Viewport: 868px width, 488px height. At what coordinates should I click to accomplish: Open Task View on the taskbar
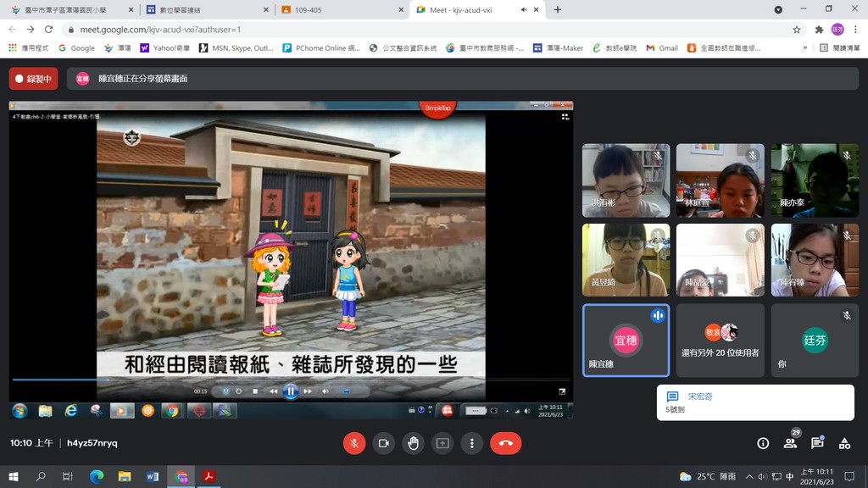(68, 476)
